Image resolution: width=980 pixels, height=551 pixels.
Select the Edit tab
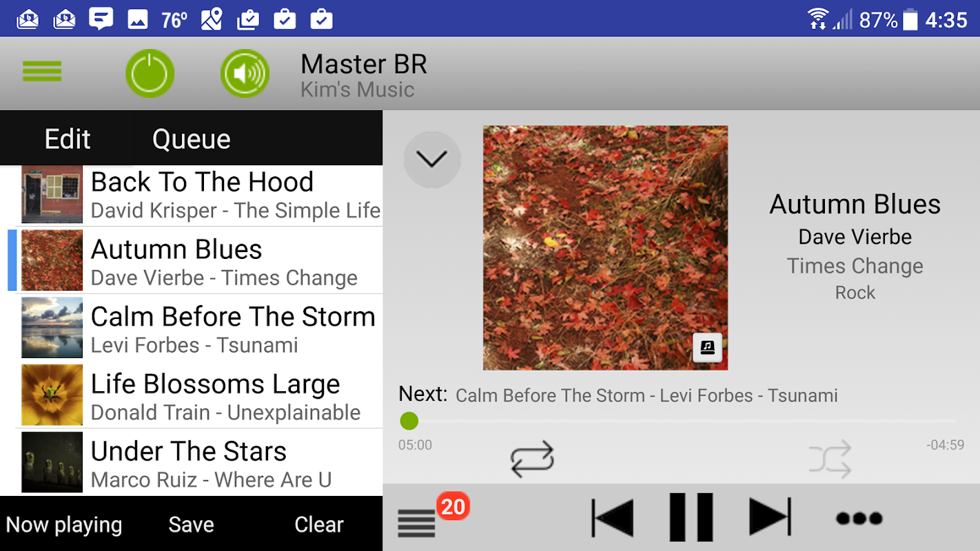click(x=68, y=139)
